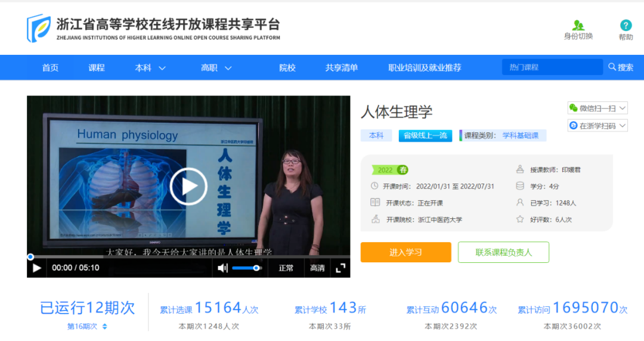Toggle 高清 video quality setting
The height and width of the screenshot is (341, 644).
point(317,268)
